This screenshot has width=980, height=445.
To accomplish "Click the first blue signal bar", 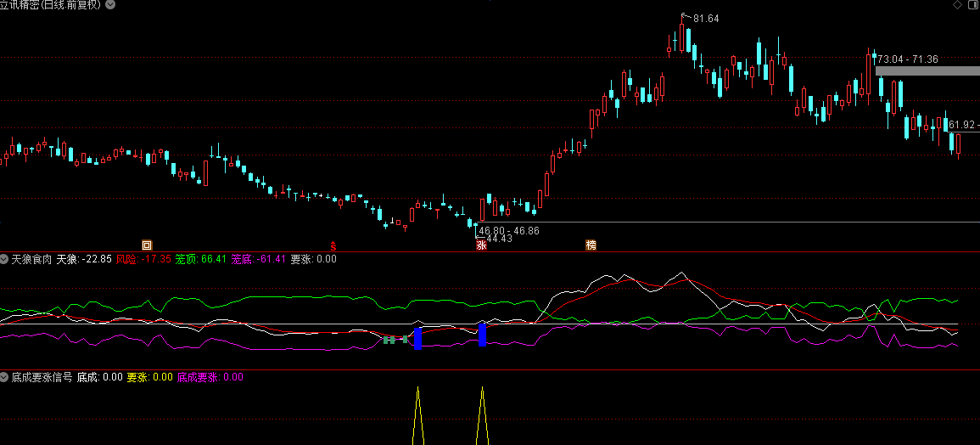I will pyautogui.click(x=418, y=338).
